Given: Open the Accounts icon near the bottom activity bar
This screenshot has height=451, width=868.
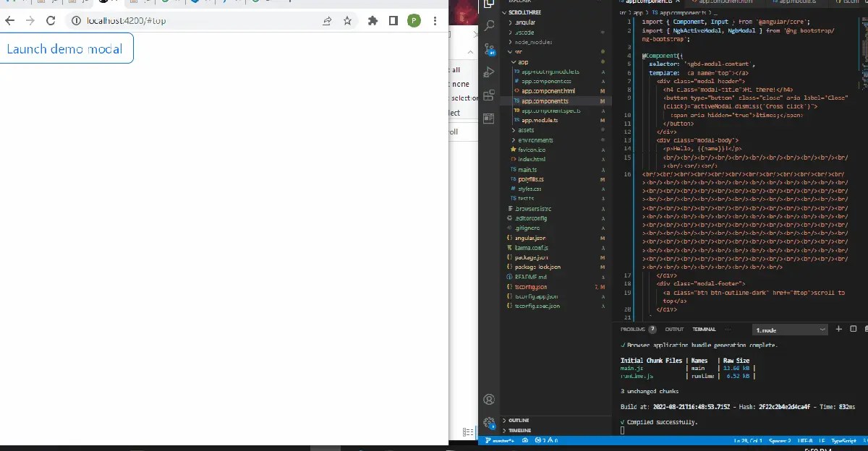Looking at the screenshot, I should click(489, 399).
